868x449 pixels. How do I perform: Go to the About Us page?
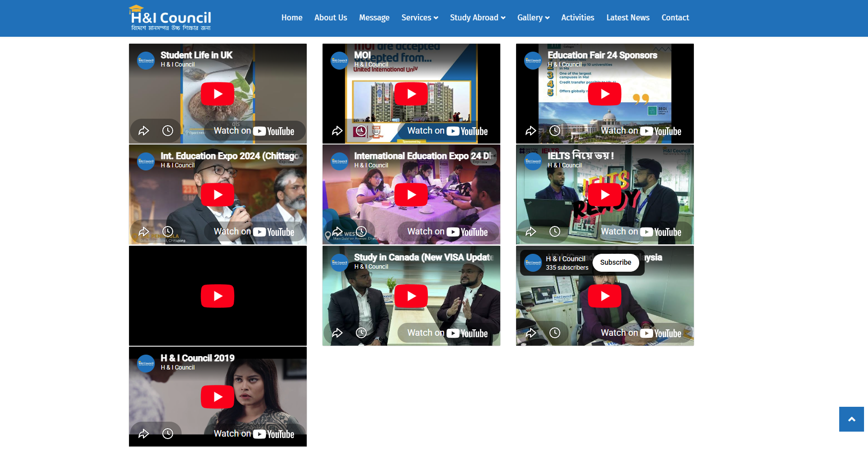tap(331, 18)
